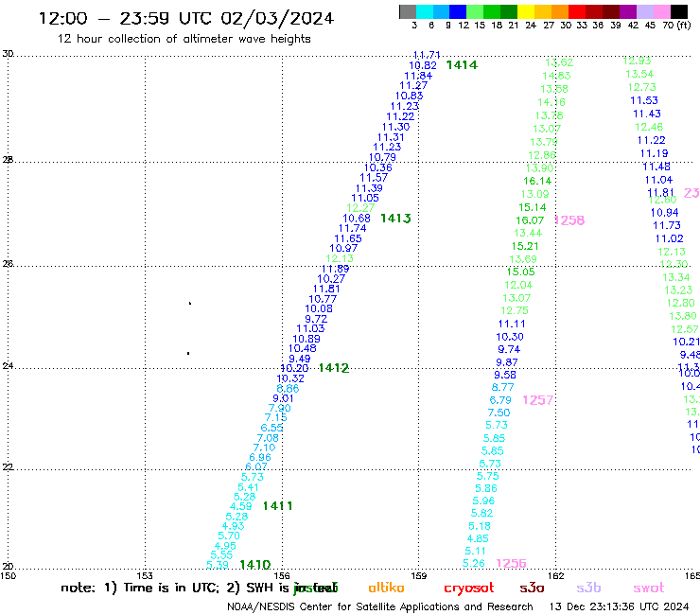Click the wave height value 8.66
The width and height of the screenshot is (700, 615).
coord(288,389)
